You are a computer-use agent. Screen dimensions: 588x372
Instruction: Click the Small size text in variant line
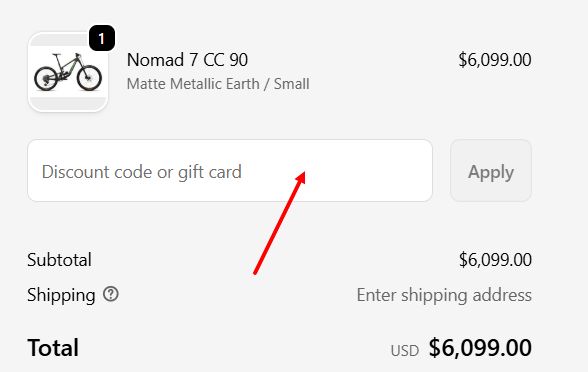click(x=291, y=84)
